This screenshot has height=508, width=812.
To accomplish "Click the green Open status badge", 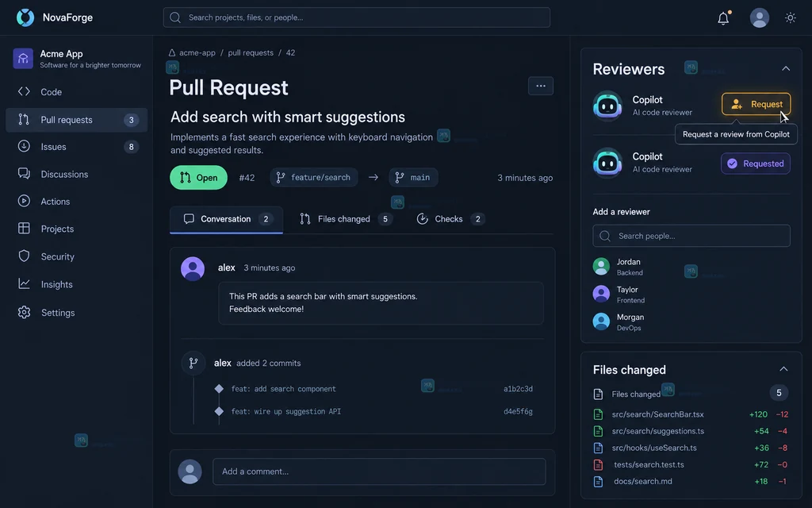I will click(x=198, y=177).
